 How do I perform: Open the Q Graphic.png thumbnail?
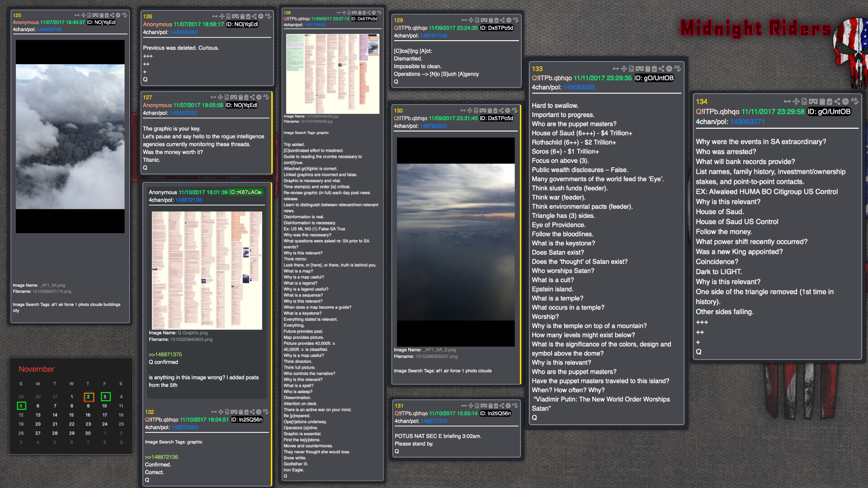pyautogui.click(x=207, y=270)
